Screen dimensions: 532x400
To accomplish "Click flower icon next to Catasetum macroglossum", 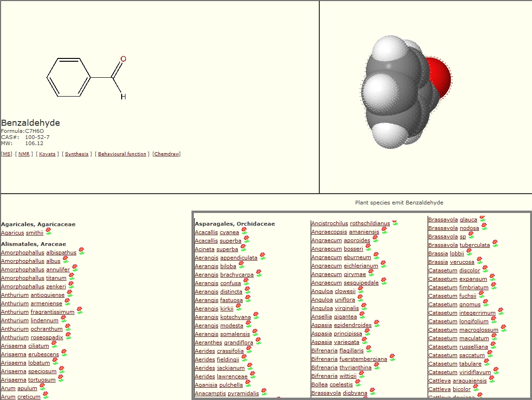I will (504, 328).
